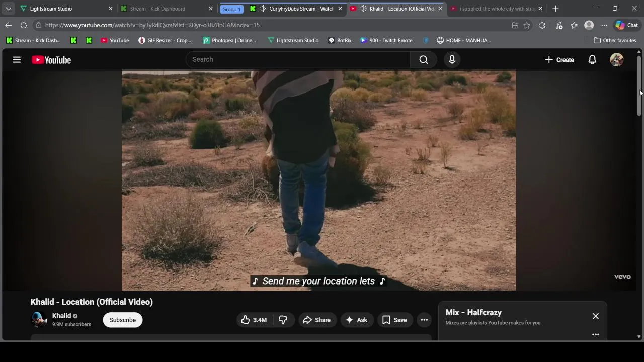Click the browser address bar URL
Viewport: 644px width, 362px height.
[x=152, y=25]
